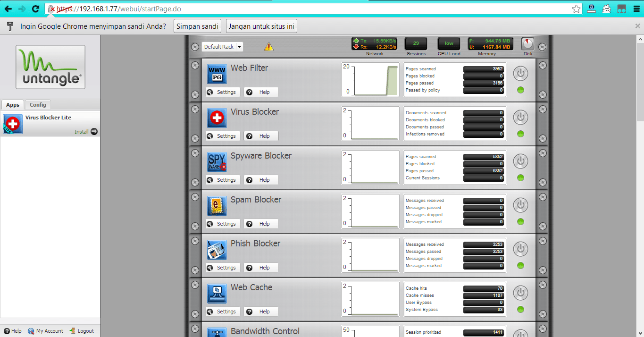Click the Web Cache activity graph
Viewport: 644px width, 337px height.
(x=370, y=299)
